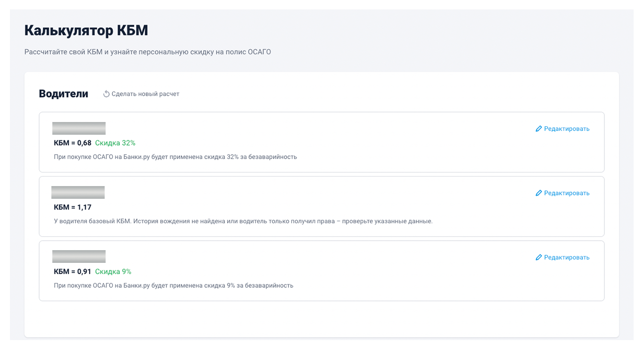644x350 pixels.
Task: Click the базовый КБМ explanation text
Action: click(243, 221)
